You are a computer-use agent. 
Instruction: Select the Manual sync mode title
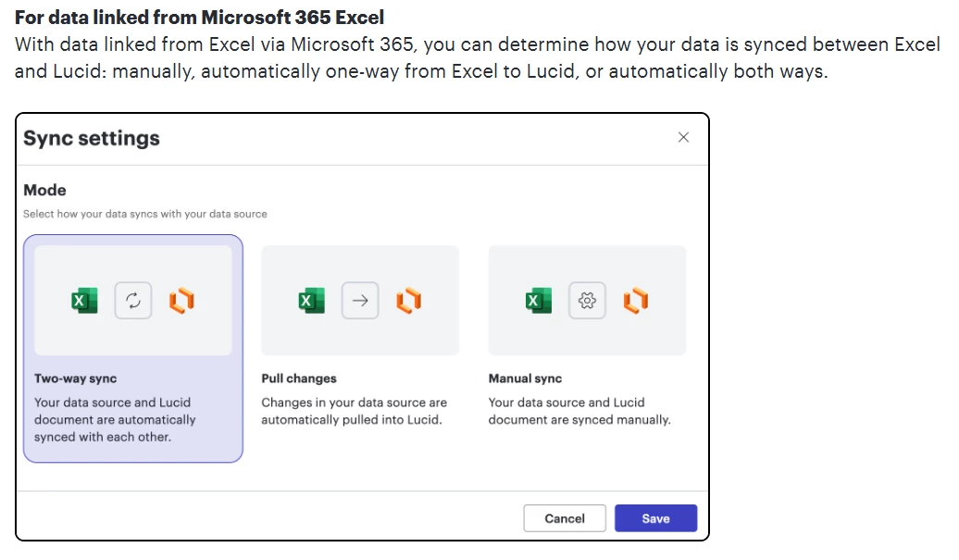(525, 379)
